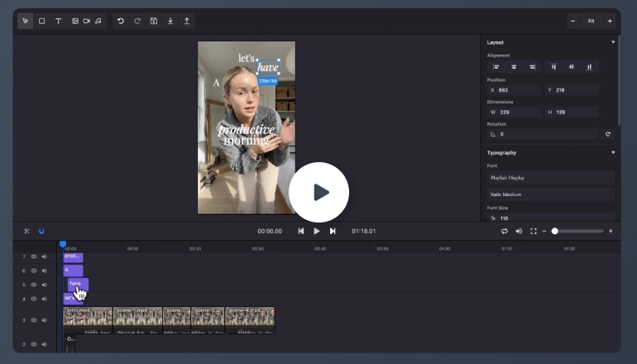Zoom in canvas with plus button
Screen dimensions: 637x364
610,22
